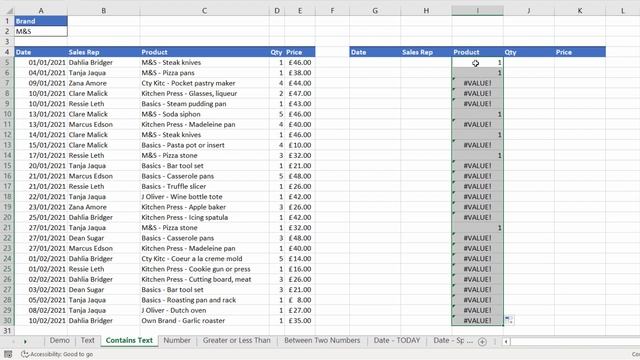This screenshot has height=360, width=640.
Task: Click cell J Oliver - Dutch oven
Action: (204, 310)
